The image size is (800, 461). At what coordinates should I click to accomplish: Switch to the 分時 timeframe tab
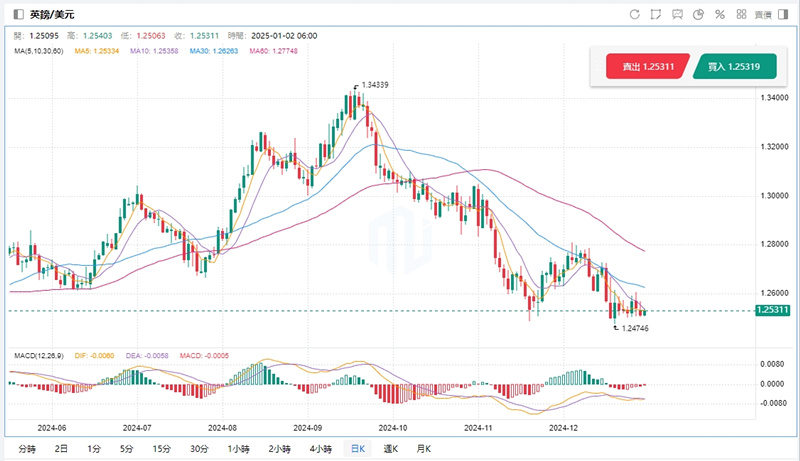point(25,448)
